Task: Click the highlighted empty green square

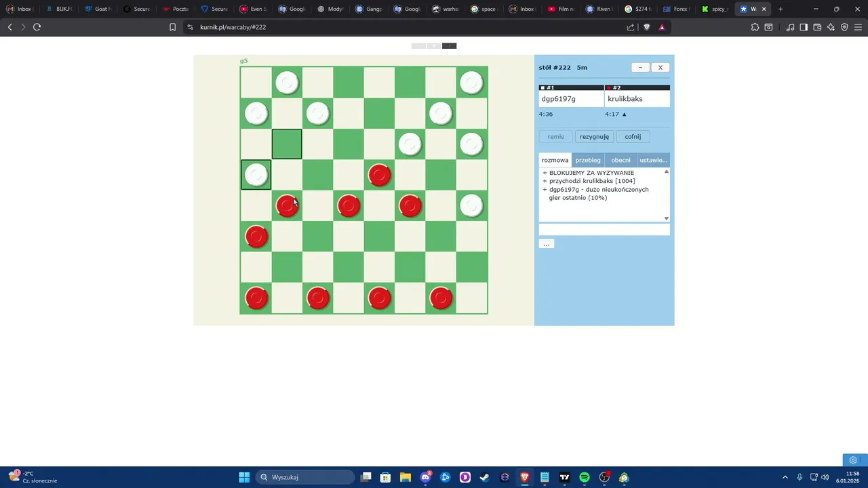Action: click(x=287, y=144)
